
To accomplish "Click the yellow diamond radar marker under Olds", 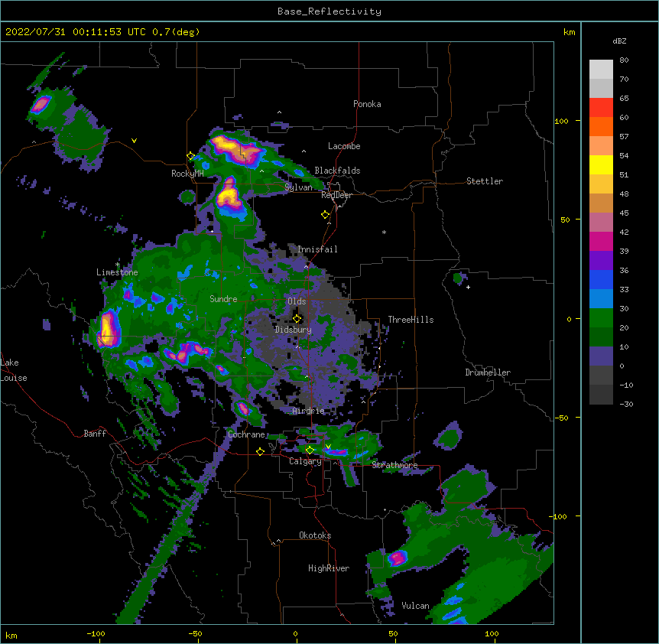I will [297, 318].
